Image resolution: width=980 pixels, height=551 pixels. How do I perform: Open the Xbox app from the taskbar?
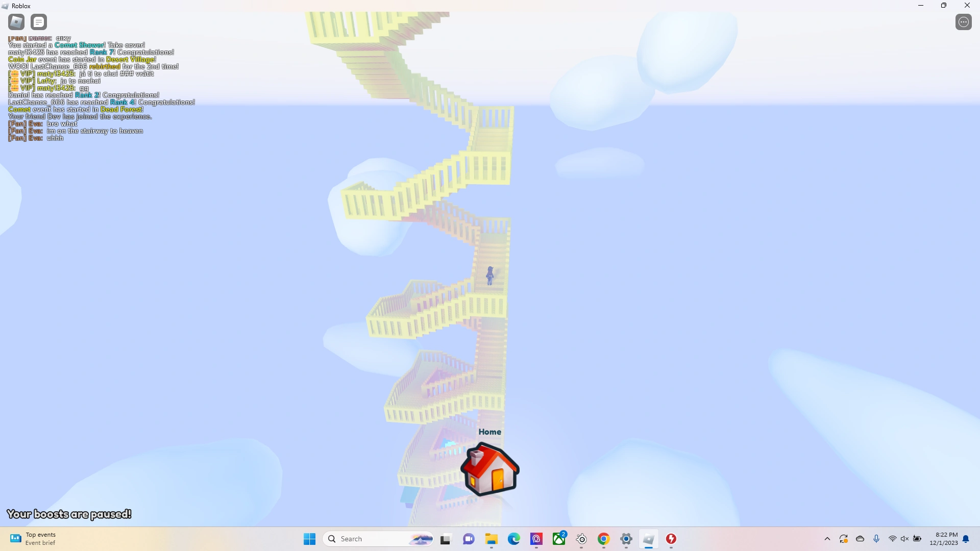[x=559, y=539]
